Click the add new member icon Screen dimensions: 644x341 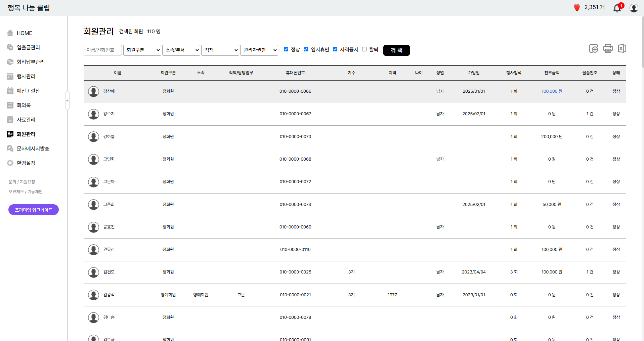[x=593, y=48]
